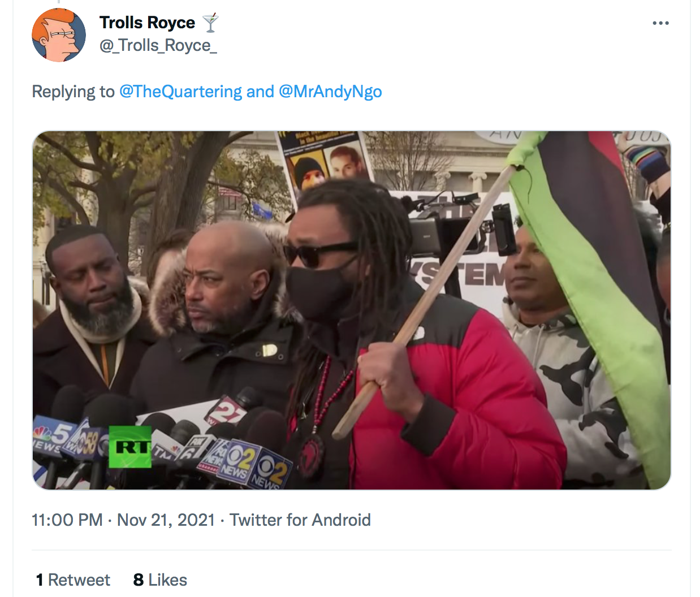Image resolution: width=700 pixels, height=597 pixels.
Task: Click the Trolls Royce profile avatar
Action: pos(59,35)
